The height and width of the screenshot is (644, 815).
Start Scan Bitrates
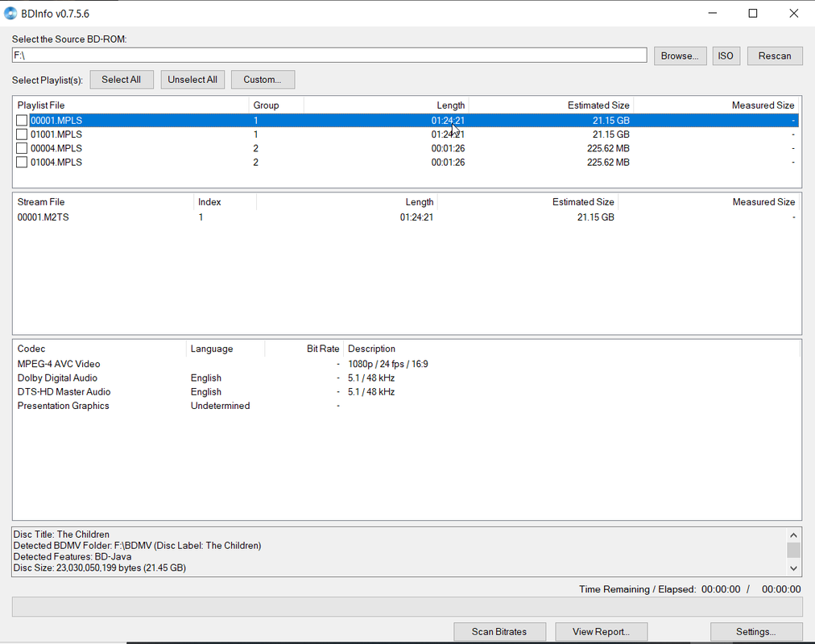tap(499, 632)
